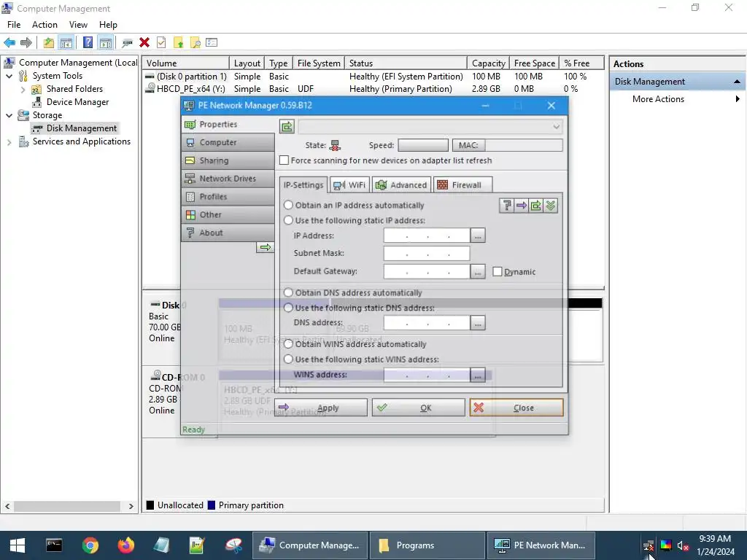The width and height of the screenshot is (747, 560).
Task: Click the green export arrow button in IP-Settings
Action: click(x=536, y=205)
